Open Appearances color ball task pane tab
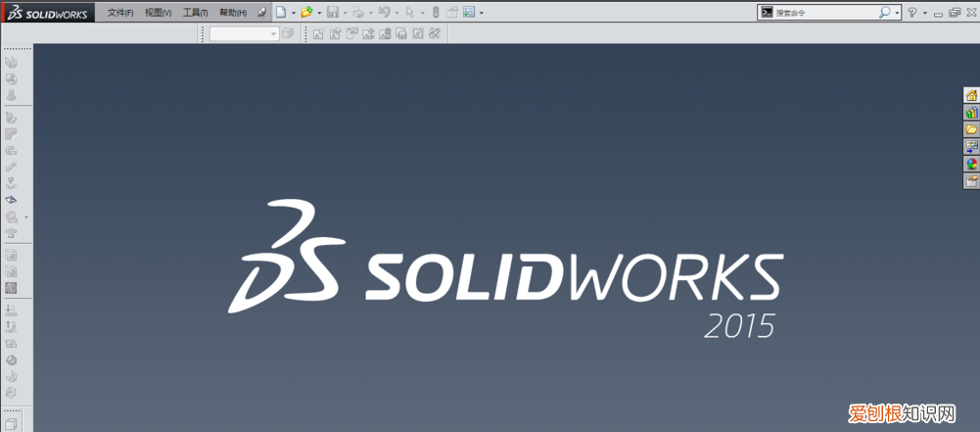This screenshot has width=980, height=432. point(971,164)
